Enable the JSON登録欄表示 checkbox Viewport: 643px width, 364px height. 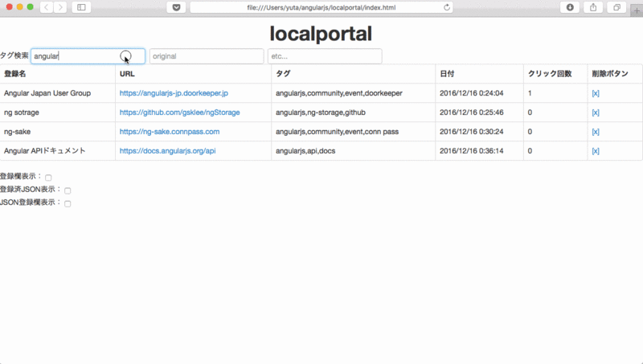click(x=68, y=204)
